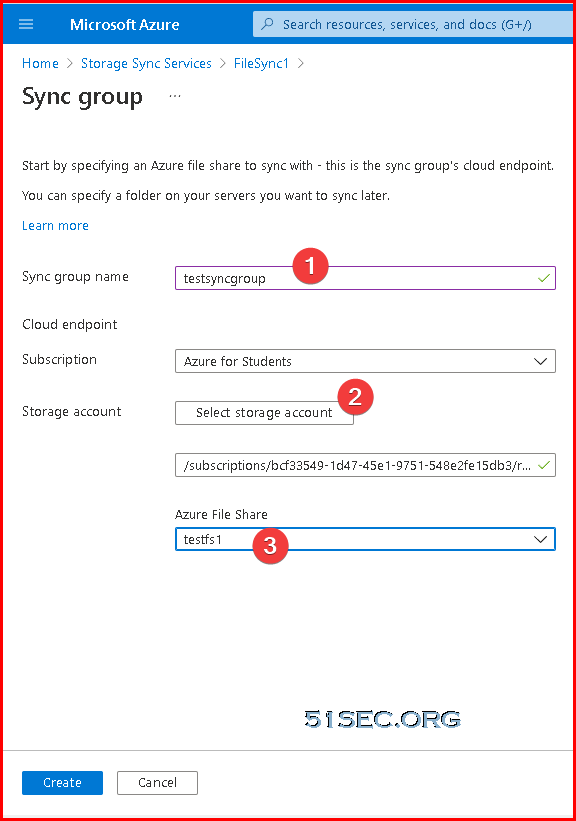The image size is (576, 821).
Task: Focus the Sync group name field
Action: (365, 278)
